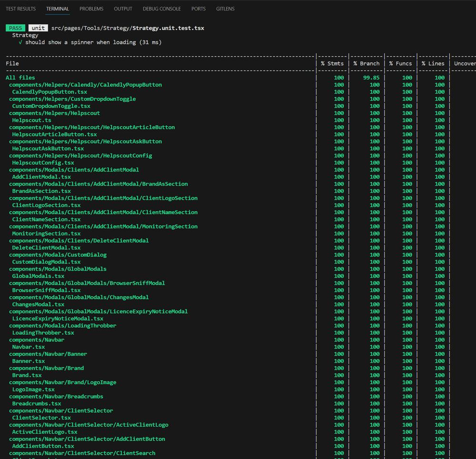Click the % Lines column header
This screenshot has height=459, width=476.
tap(433, 63)
